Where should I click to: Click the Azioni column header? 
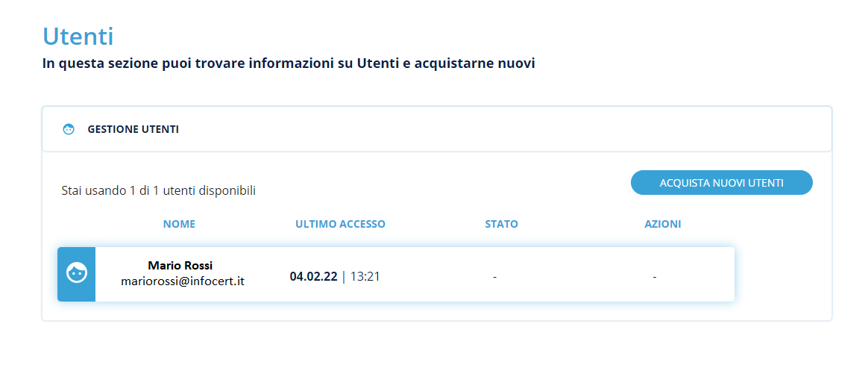pyautogui.click(x=662, y=224)
